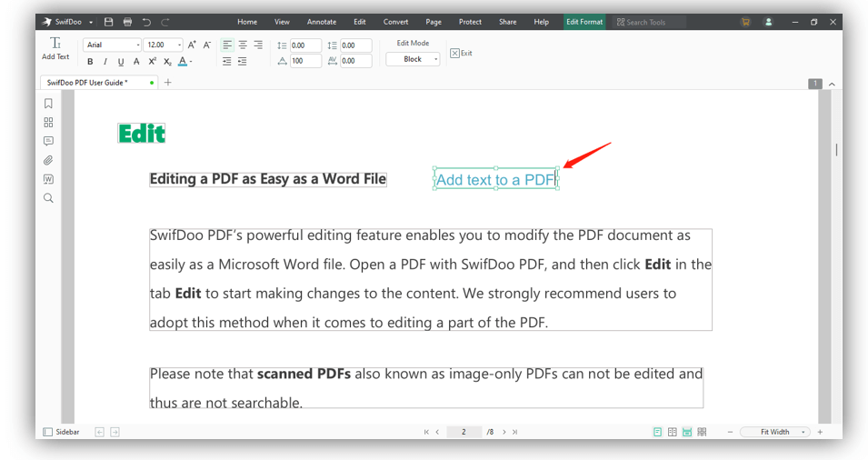Image resolution: width=868 pixels, height=460 pixels.
Task: Open the Home tab
Action: [x=247, y=22]
